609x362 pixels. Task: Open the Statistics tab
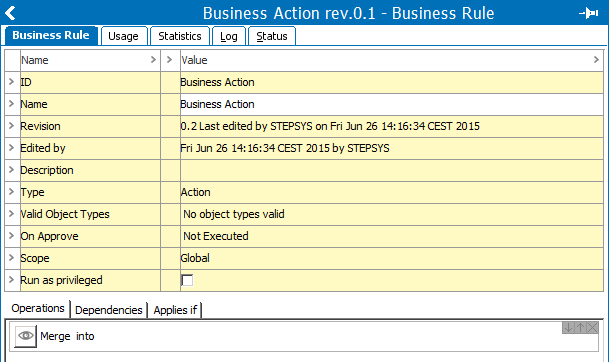(180, 36)
